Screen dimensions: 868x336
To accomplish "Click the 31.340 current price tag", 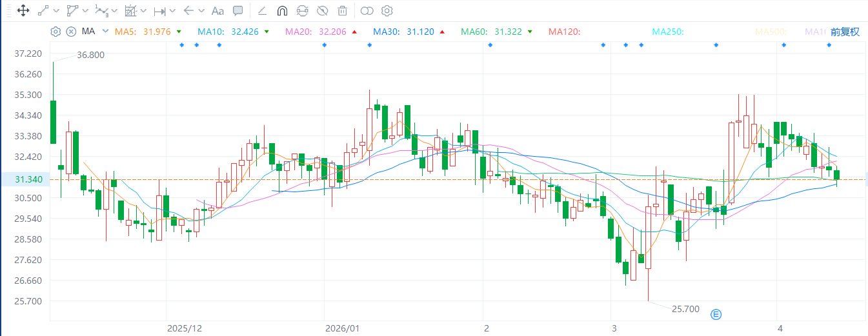I will pos(26,179).
